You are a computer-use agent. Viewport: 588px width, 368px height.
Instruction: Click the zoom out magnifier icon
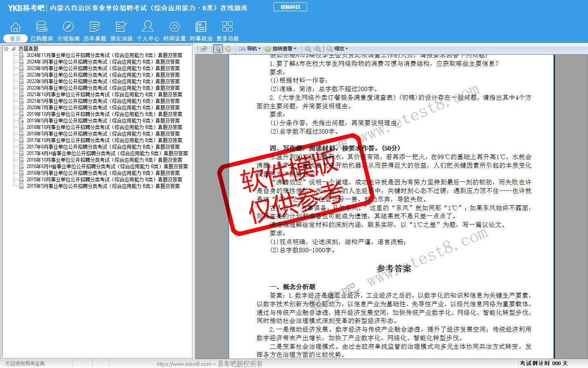[308, 49]
